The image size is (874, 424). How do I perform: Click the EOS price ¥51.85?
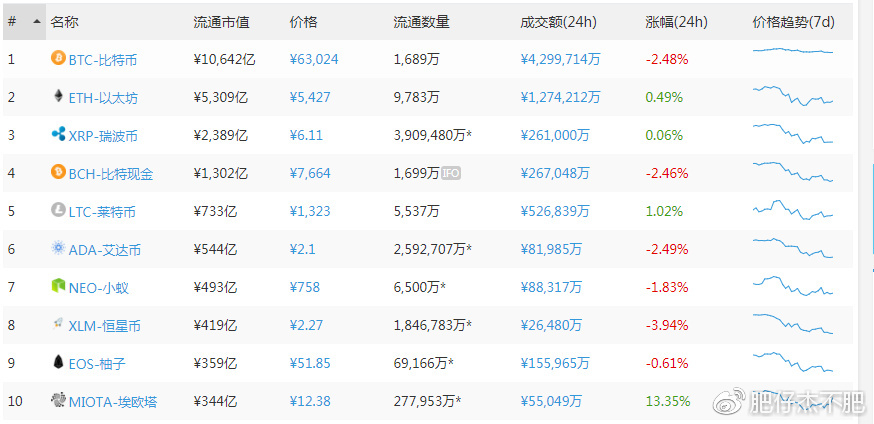click(x=310, y=363)
